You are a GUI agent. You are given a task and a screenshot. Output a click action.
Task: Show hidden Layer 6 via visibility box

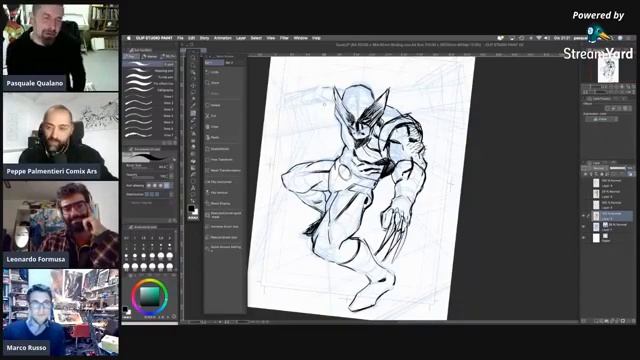pyautogui.click(x=584, y=183)
